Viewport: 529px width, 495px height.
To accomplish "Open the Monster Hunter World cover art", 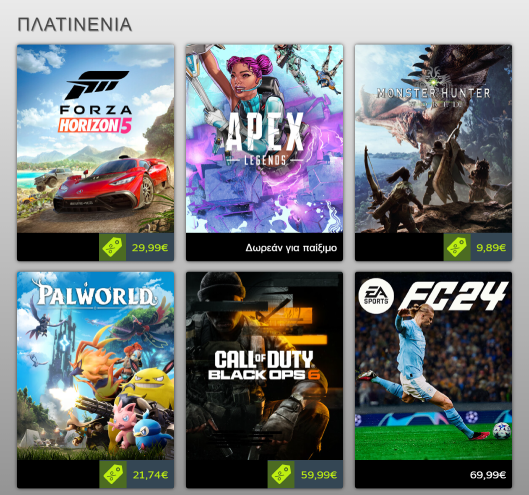I will tap(433, 139).
